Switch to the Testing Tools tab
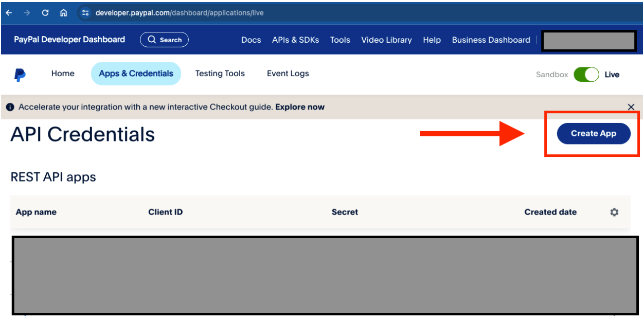The width and height of the screenshot is (644, 320). [x=220, y=74]
